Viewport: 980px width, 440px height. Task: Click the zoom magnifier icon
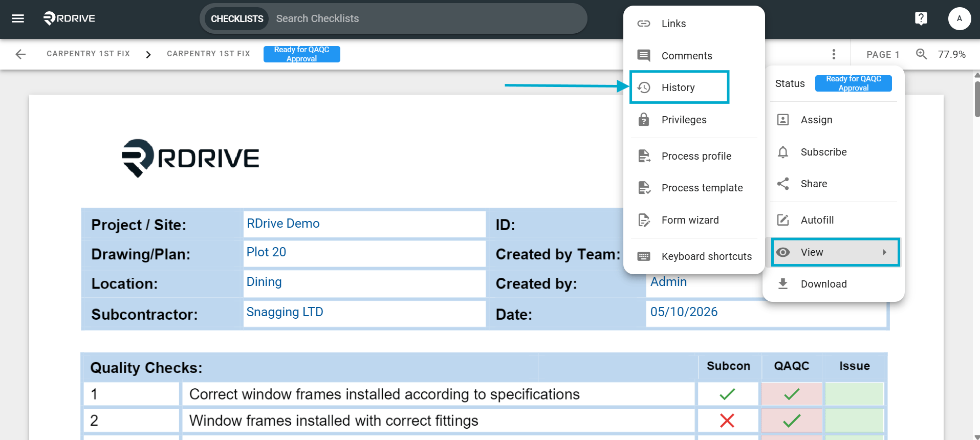pyautogui.click(x=922, y=54)
